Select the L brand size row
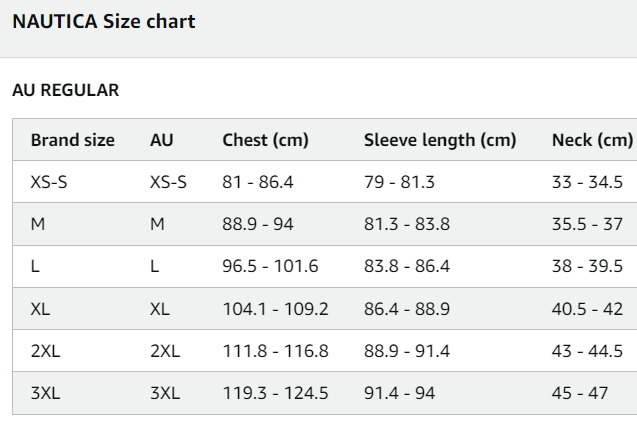 coord(36,266)
